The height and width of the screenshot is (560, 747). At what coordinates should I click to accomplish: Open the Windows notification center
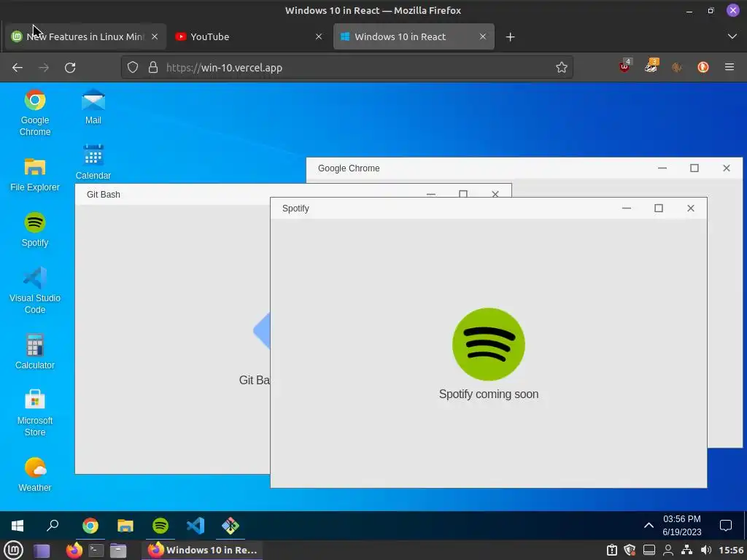click(x=726, y=526)
